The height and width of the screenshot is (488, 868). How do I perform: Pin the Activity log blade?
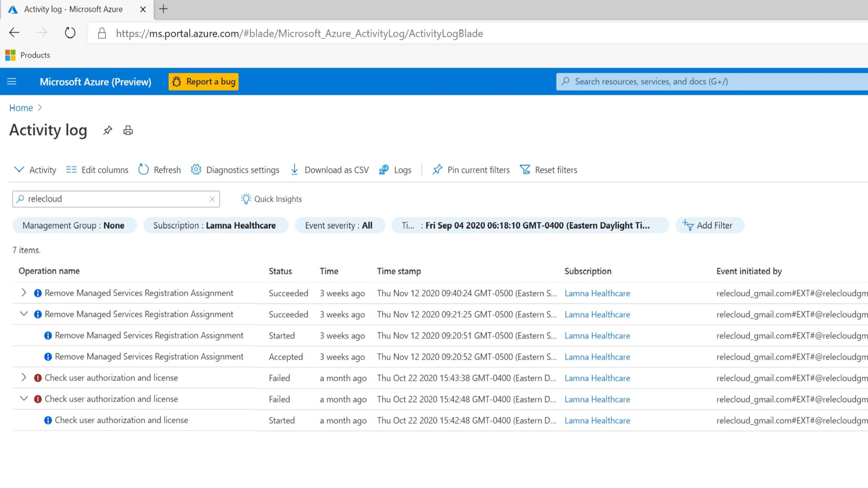click(108, 130)
